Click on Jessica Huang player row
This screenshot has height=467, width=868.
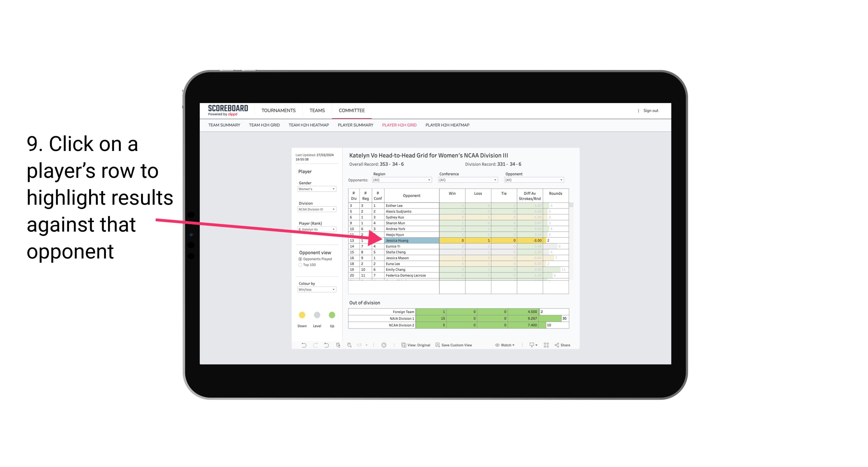click(410, 240)
